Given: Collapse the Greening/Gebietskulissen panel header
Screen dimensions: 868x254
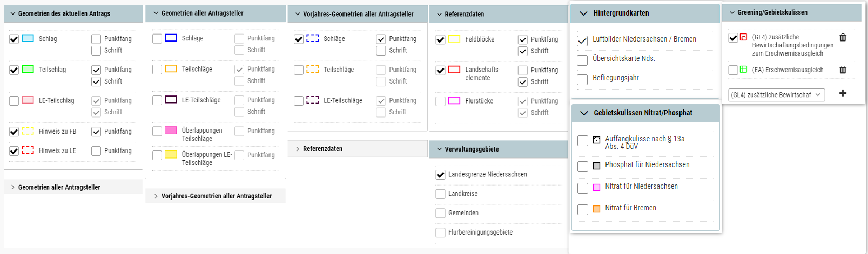Looking at the screenshot, I should coord(732,12).
